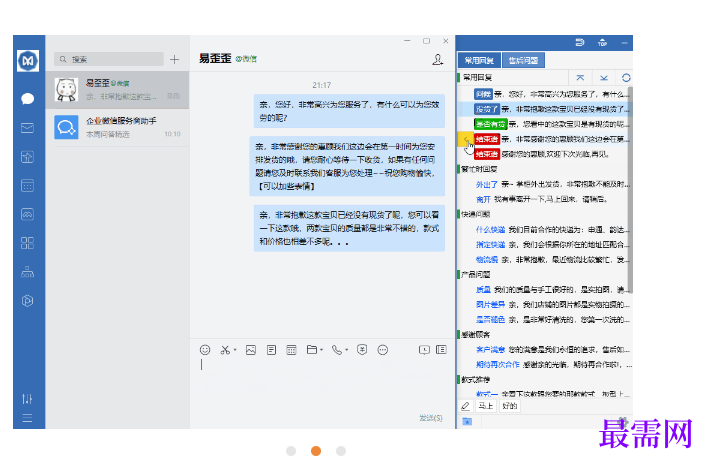
Task: Switch to the second quick-reply tab
Action: pyautogui.click(x=523, y=60)
